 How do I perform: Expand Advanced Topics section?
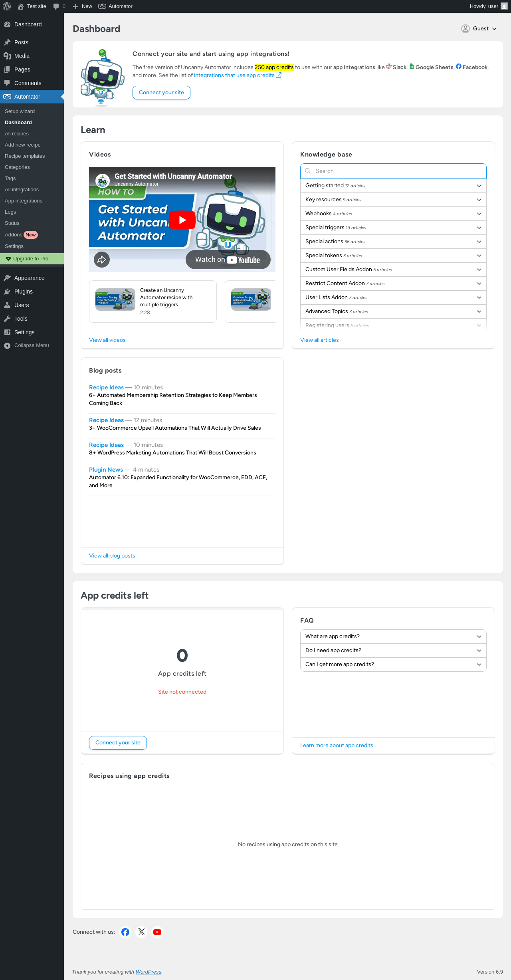click(393, 311)
